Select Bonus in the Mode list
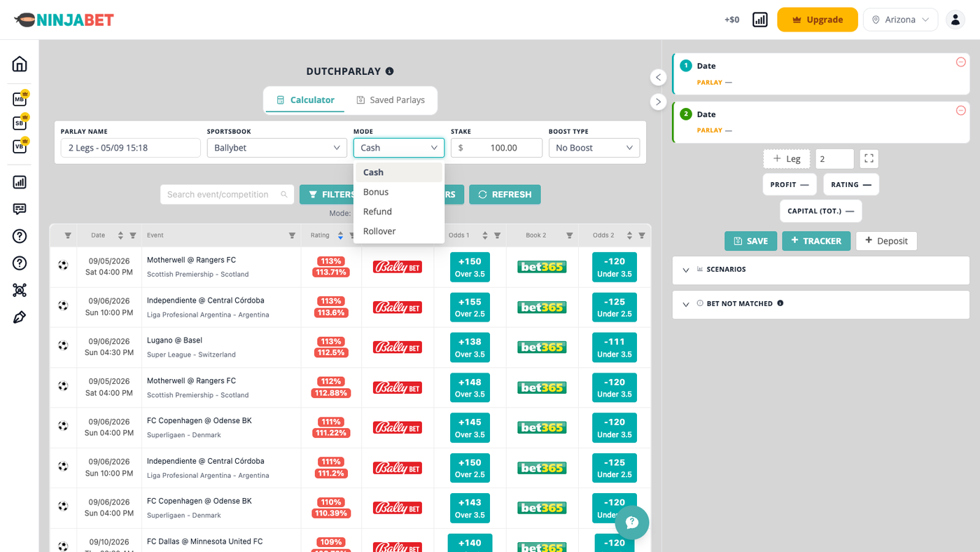This screenshot has height=552, width=980. 399,192
